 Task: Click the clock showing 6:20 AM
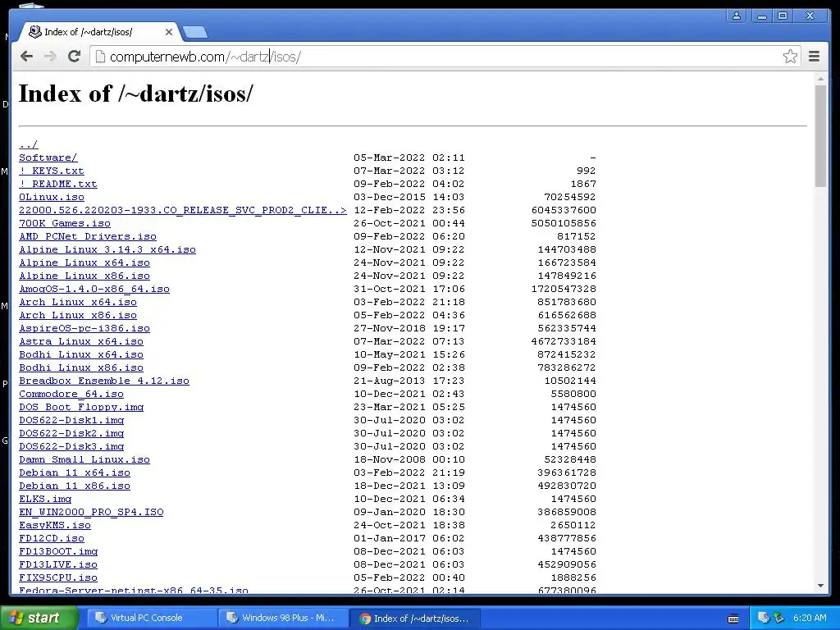pos(810,618)
